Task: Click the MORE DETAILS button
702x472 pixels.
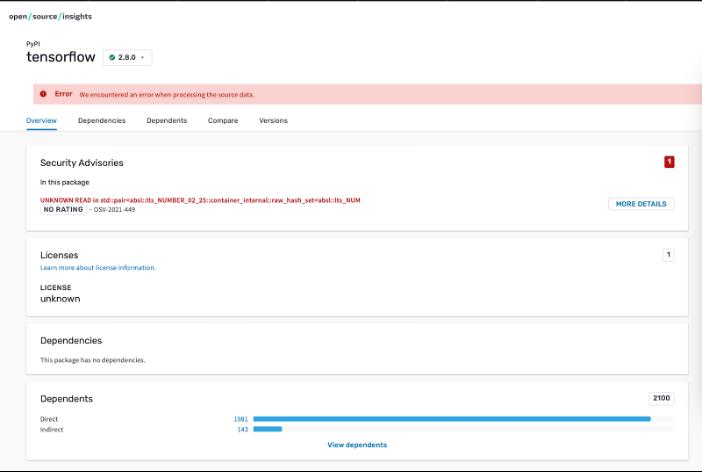Action: coord(641,204)
